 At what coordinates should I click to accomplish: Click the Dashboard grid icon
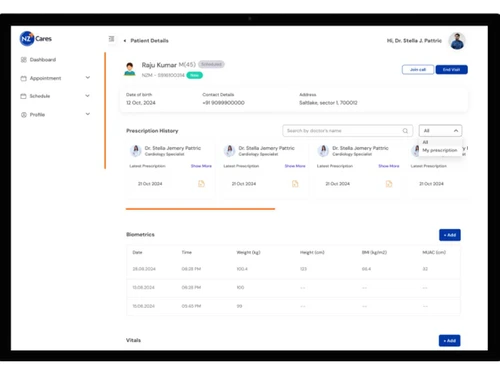click(x=24, y=60)
